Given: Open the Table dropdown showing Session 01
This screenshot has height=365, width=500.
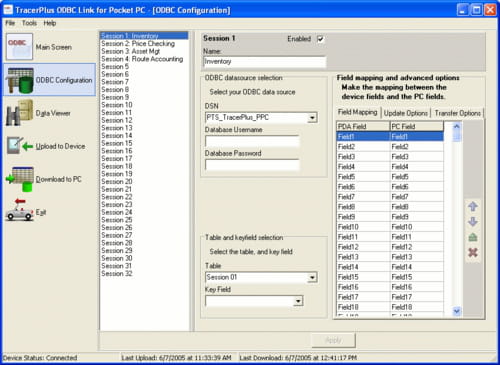Looking at the screenshot, I should point(312,277).
